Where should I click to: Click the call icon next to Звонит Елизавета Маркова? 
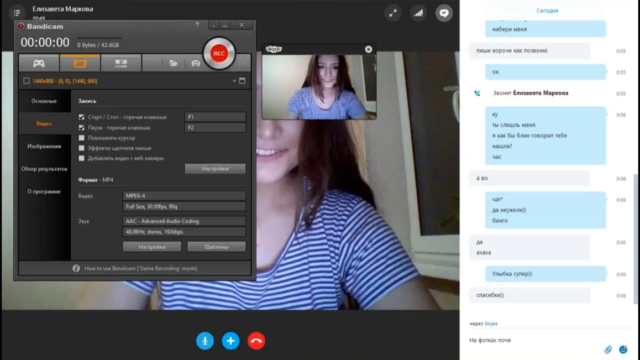pos(477,93)
